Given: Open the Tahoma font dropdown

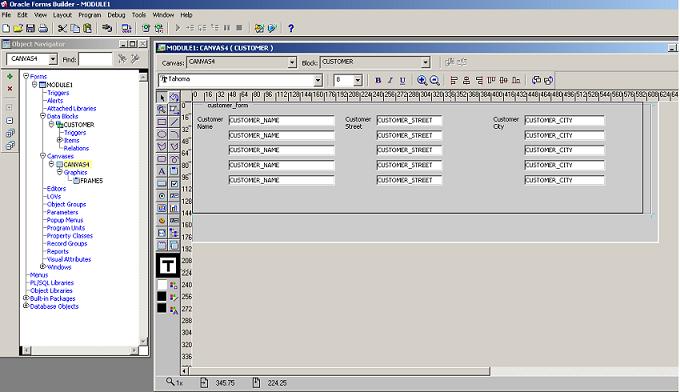Looking at the screenshot, I should click(x=318, y=80).
